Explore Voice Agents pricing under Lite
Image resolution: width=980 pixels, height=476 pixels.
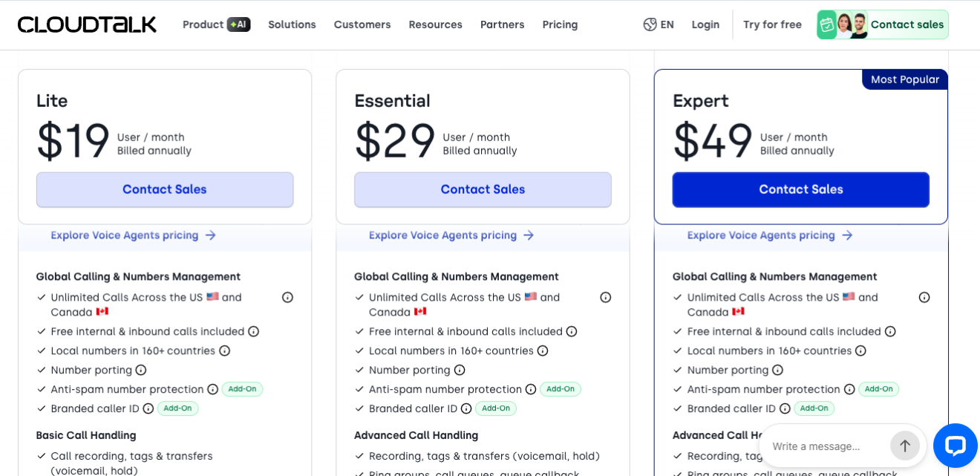(x=133, y=235)
